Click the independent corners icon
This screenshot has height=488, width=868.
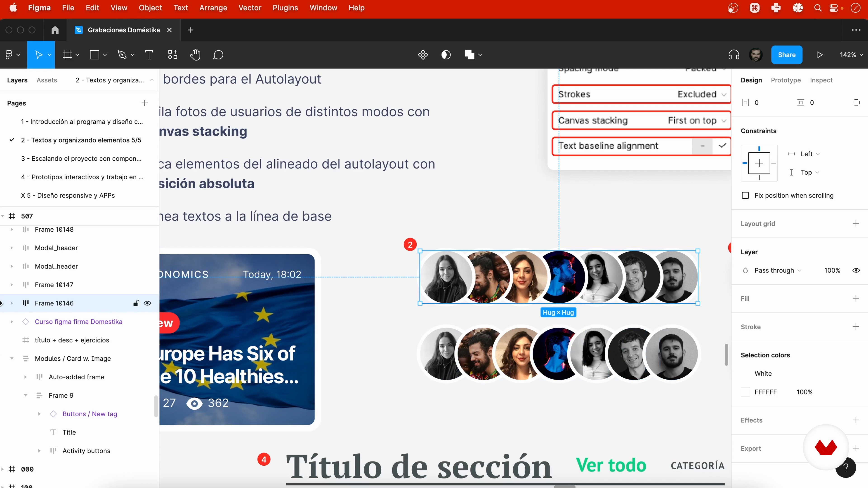coord(856,103)
